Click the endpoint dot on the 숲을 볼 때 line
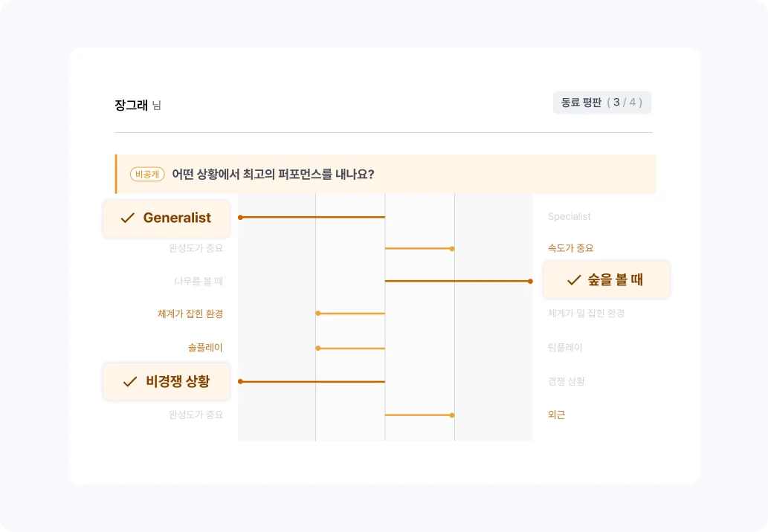 pyautogui.click(x=529, y=281)
